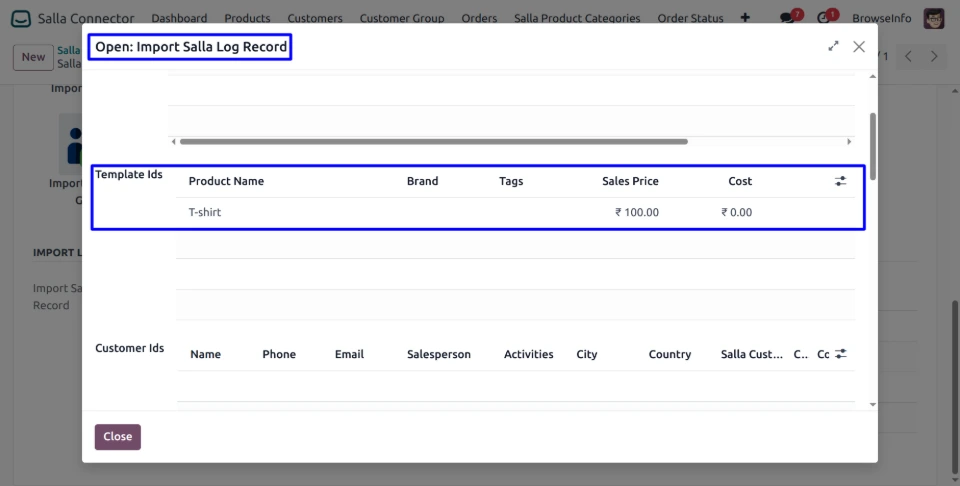Go to previous record arrow
960x486 pixels.
click(x=908, y=57)
